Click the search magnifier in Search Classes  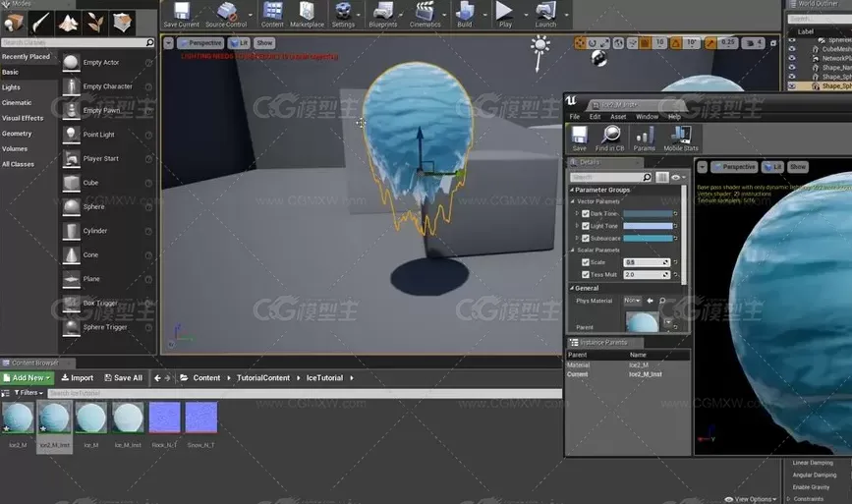point(149,42)
